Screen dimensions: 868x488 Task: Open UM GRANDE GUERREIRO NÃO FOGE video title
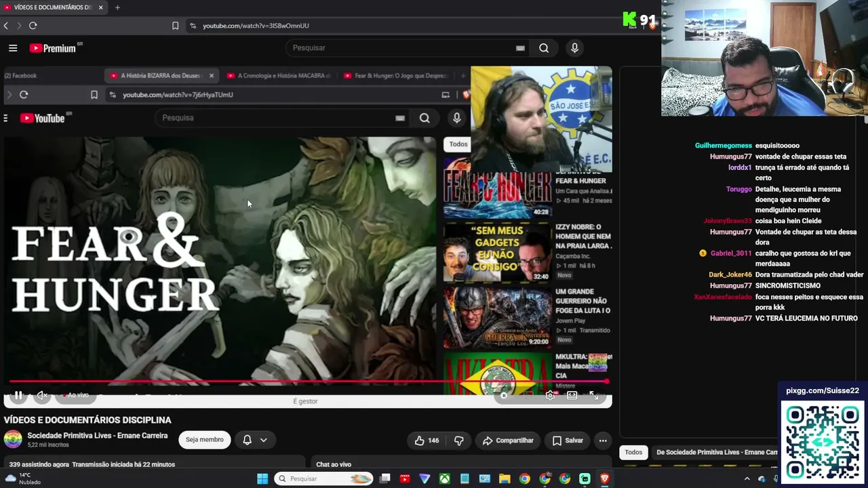point(583,301)
